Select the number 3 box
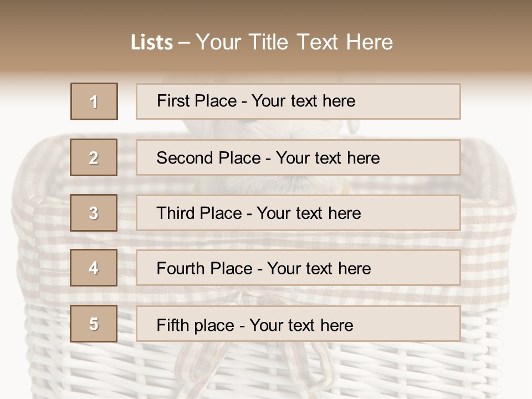Screen dimensions: 532x399 click(x=94, y=213)
